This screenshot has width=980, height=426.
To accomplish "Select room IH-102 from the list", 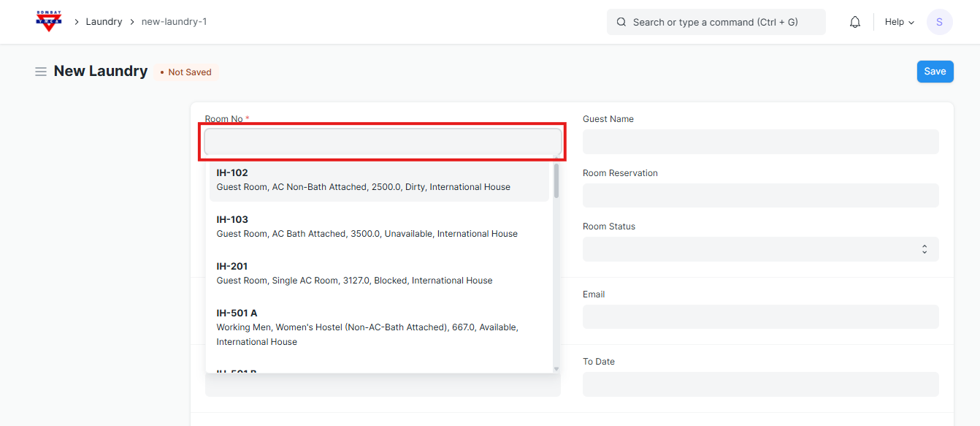I will 379,180.
